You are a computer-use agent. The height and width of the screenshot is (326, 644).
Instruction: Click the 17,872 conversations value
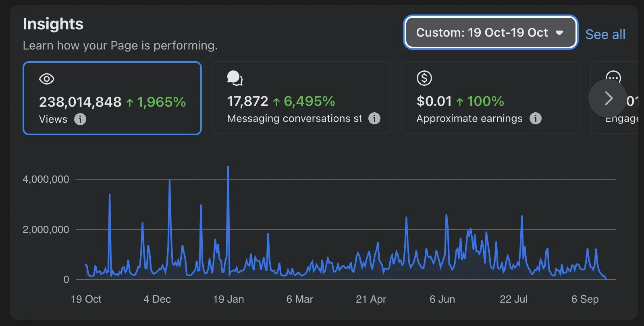pos(247,101)
